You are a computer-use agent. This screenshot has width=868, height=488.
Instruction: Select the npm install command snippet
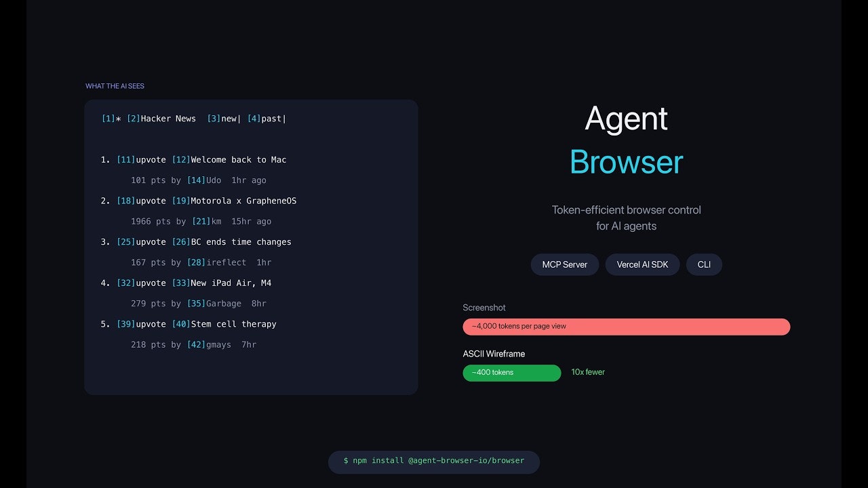(433, 461)
